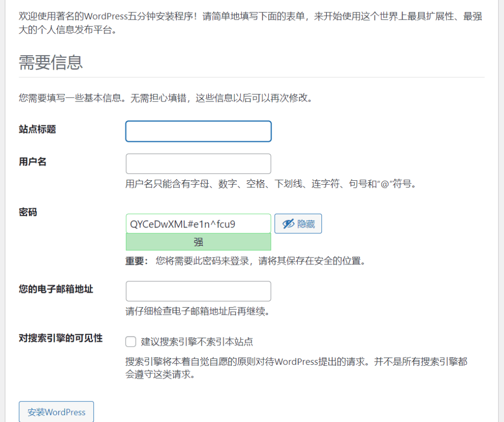Click the 建议搜索引擎不索引本站点 checkbox label
504x422 pixels.
pyautogui.click(x=197, y=342)
